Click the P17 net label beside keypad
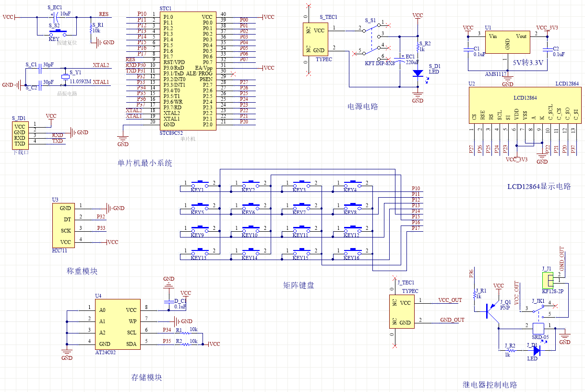 (x=416, y=228)
